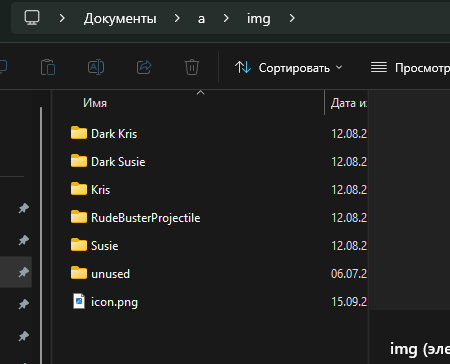Screen dimensions: 450x364
Task: Click the navigation pane vertical scrollbar
Action: click(x=41, y=235)
